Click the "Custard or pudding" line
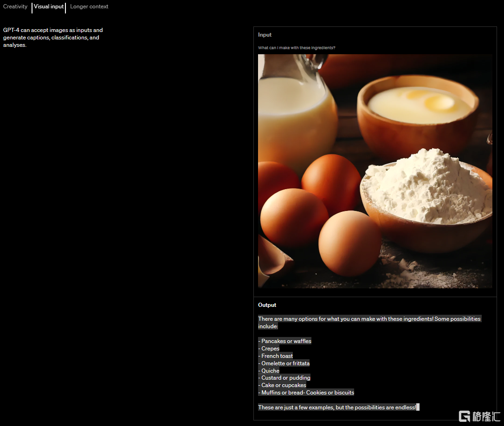 coord(284,378)
